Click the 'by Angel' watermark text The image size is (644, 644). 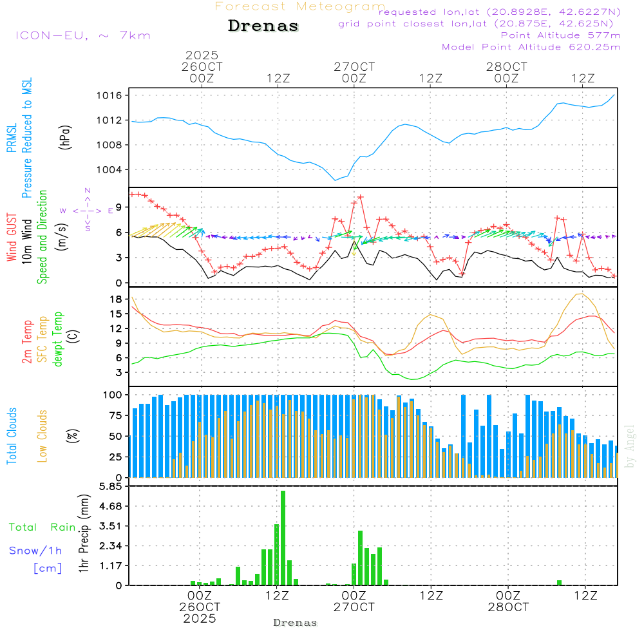click(x=629, y=446)
